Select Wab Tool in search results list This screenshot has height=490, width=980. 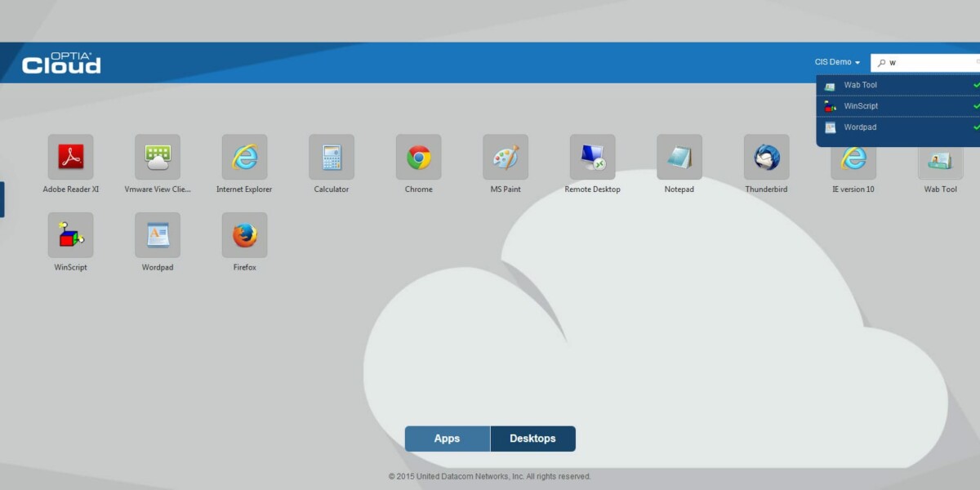click(898, 85)
